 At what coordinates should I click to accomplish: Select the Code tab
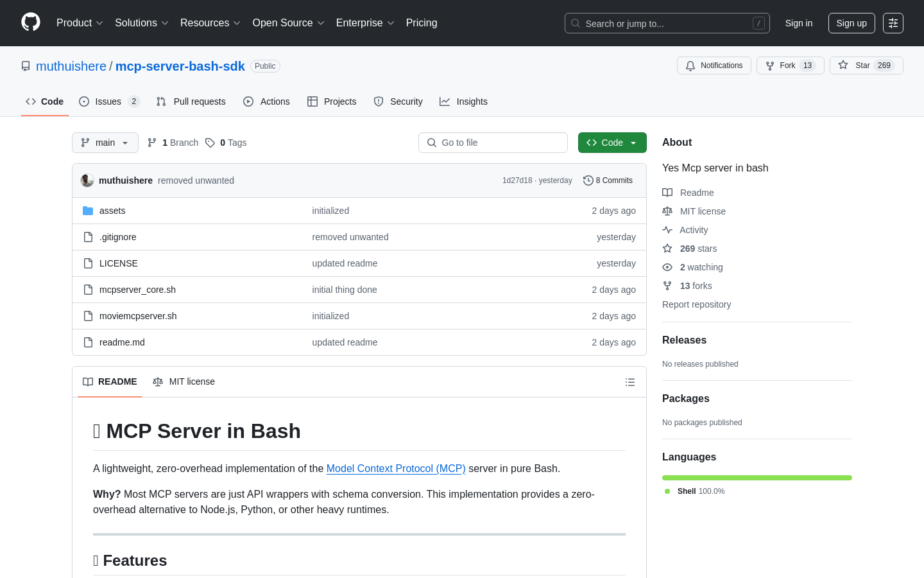[45, 101]
